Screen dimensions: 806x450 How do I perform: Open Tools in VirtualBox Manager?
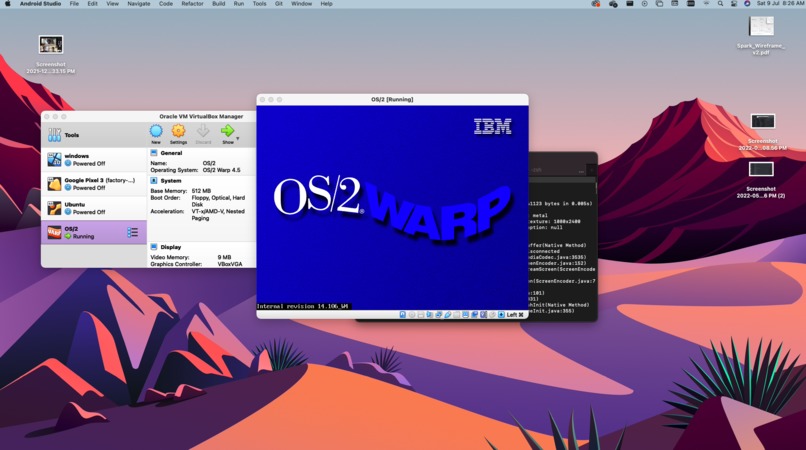tap(94, 135)
